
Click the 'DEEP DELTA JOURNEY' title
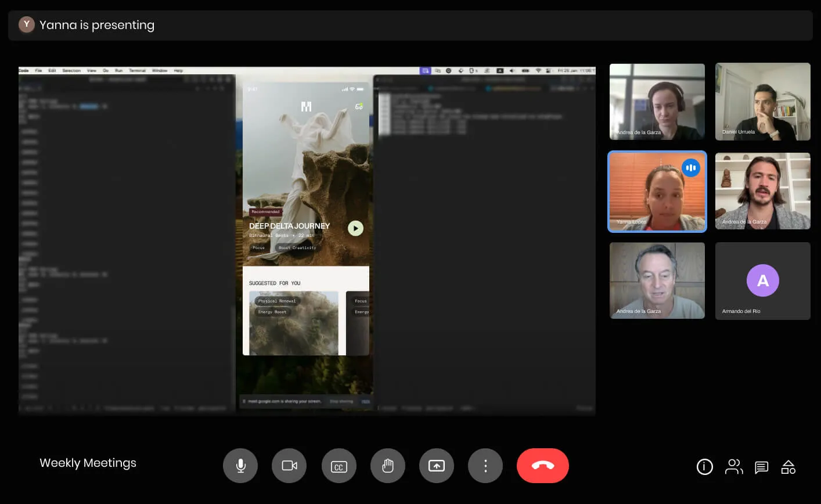click(289, 226)
